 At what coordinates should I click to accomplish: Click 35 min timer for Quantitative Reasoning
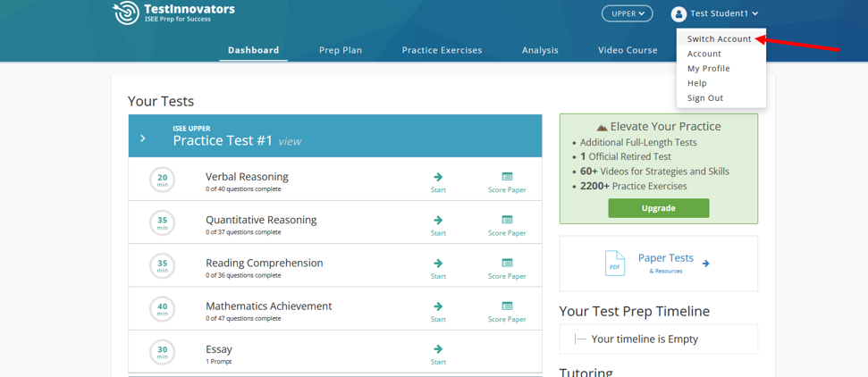pyautogui.click(x=162, y=222)
